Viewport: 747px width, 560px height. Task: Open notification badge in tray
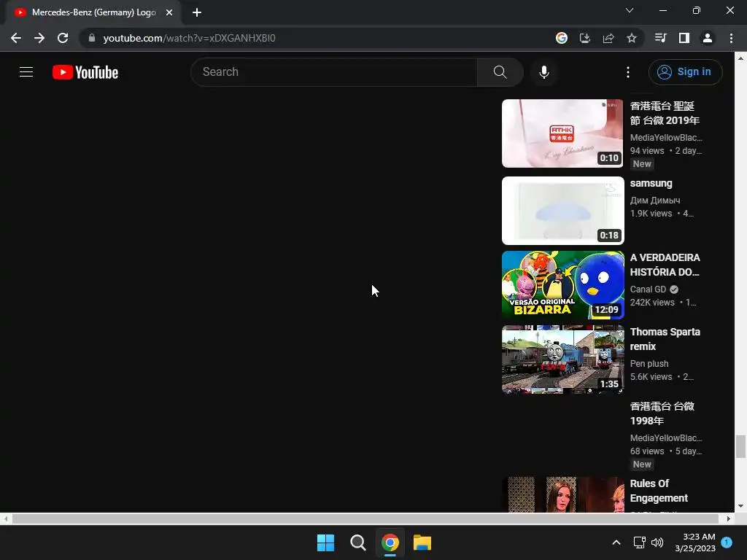(x=727, y=542)
